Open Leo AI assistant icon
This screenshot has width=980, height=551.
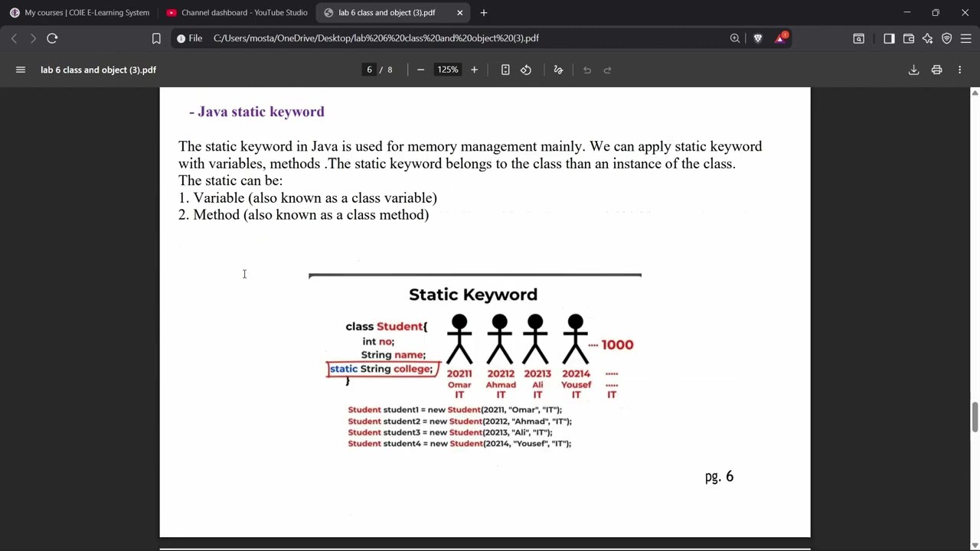(x=928, y=38)
